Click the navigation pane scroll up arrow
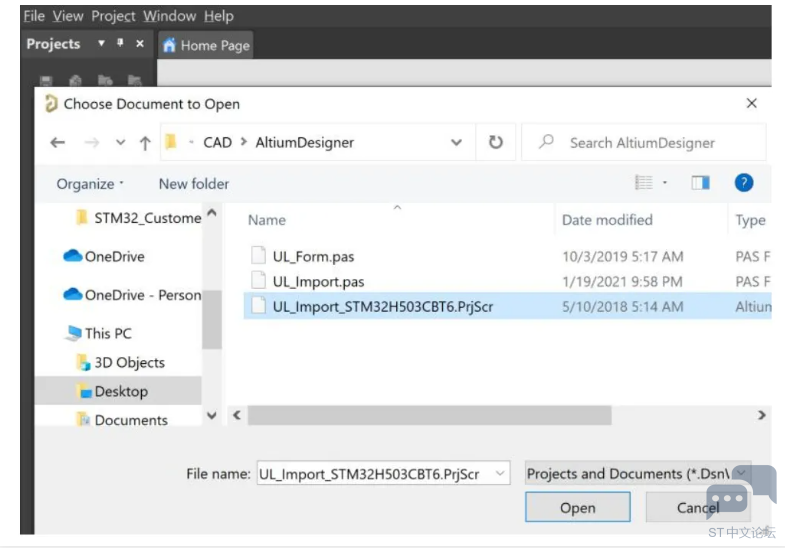785x548 pixels. pos(212,213)
